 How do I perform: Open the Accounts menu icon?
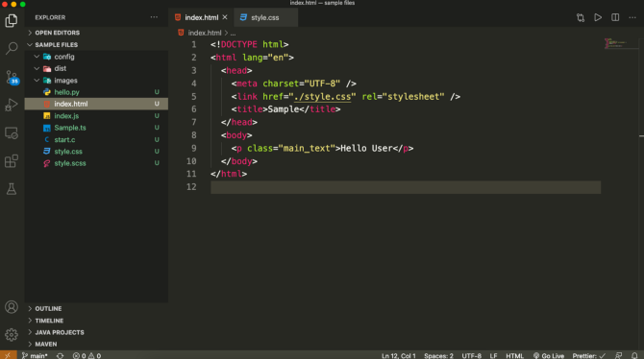tap(12, 307)
